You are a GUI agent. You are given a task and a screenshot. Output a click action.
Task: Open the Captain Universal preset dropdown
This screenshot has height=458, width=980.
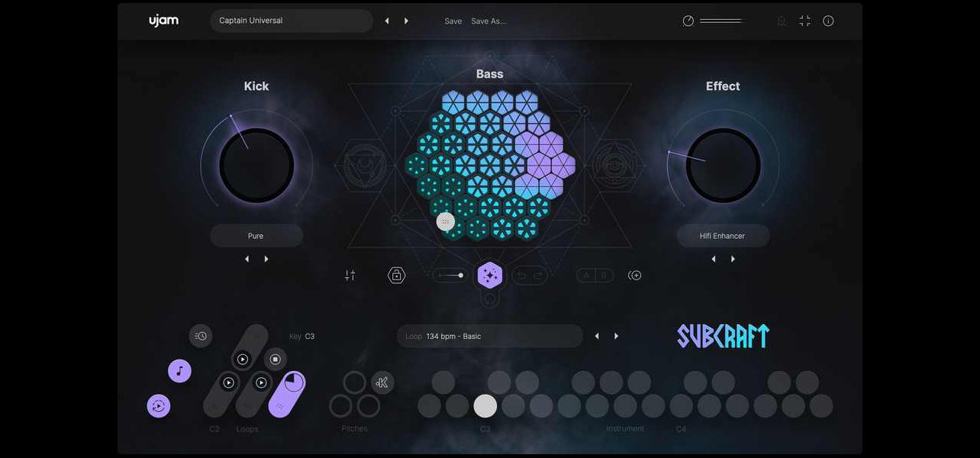291,21
